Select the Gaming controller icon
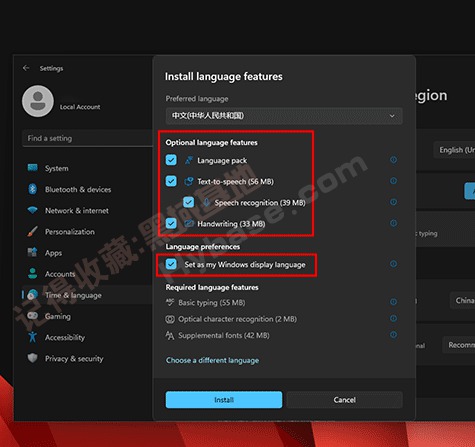Image resolution: width=475 pixels, height=447 pixels. pyautogui.click(x=32, y=315)
